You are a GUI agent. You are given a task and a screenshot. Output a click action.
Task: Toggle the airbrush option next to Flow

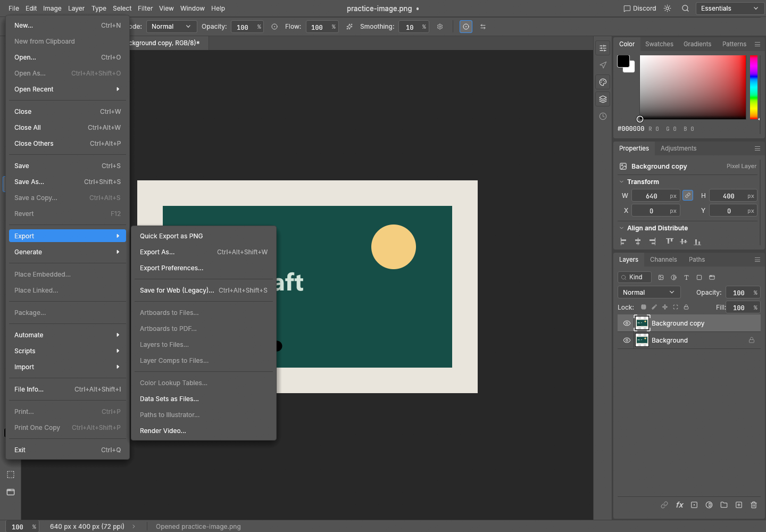(x=349, y=27)
